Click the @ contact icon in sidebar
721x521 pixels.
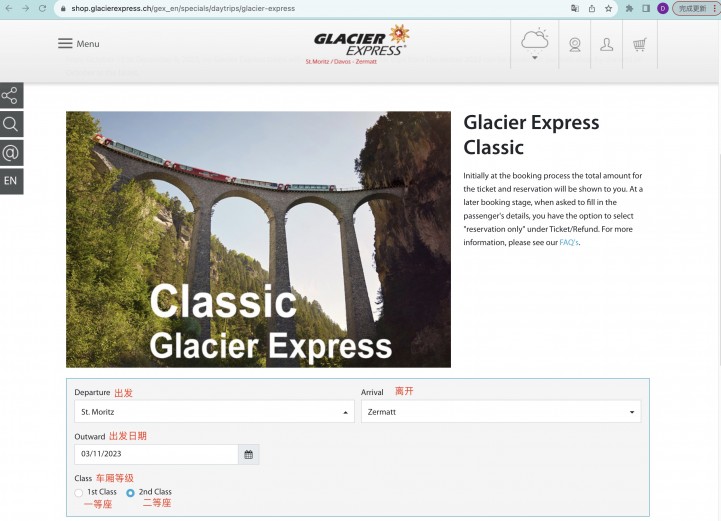pos(10,153)
